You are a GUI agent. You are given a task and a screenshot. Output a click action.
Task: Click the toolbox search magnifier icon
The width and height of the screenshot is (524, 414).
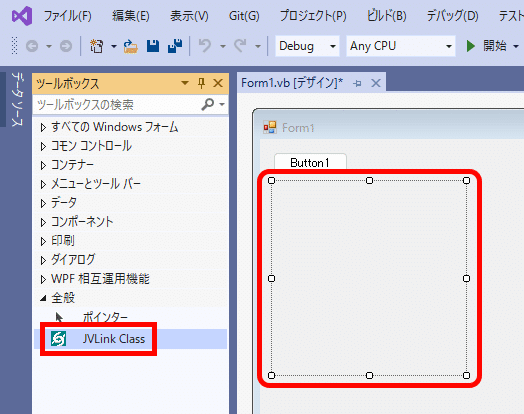point(208,104)
